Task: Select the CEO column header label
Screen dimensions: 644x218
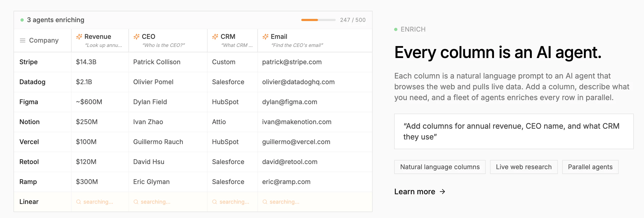Action: pyautogui.click(x=148, y=37)
